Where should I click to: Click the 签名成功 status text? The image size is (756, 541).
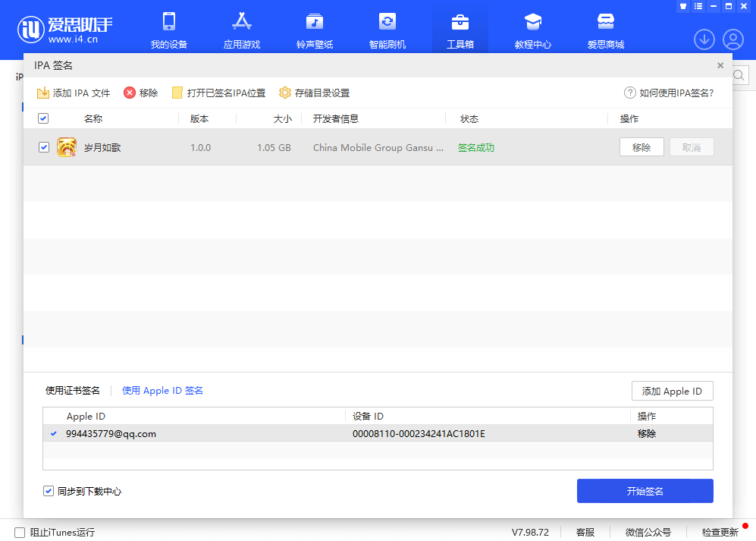click(476, 148)
